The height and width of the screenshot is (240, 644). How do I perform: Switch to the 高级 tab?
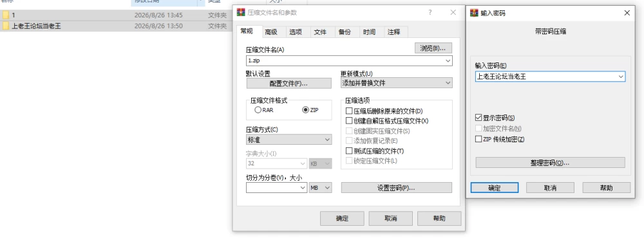click(x=271, y=32)
